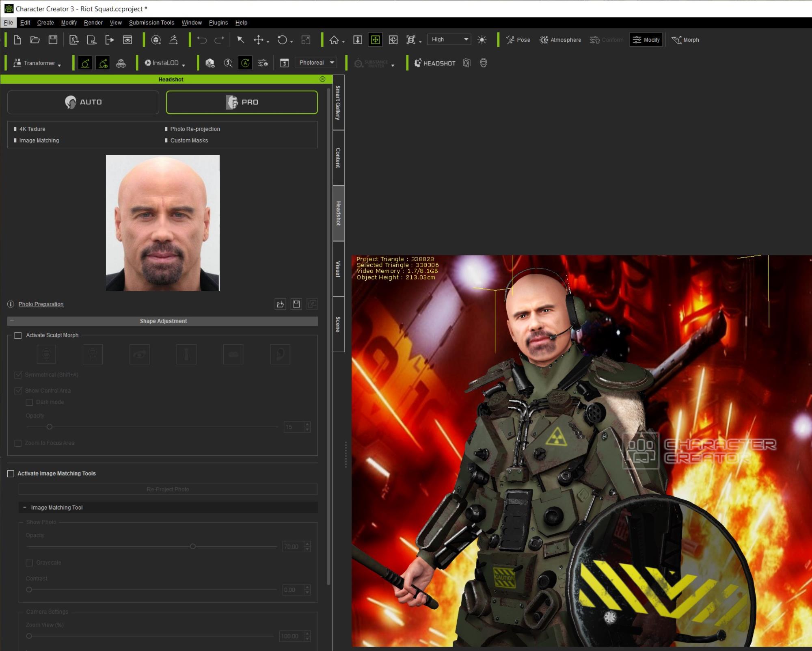
Task: Click the Export icon in the top toolbar
Action: 110,40
